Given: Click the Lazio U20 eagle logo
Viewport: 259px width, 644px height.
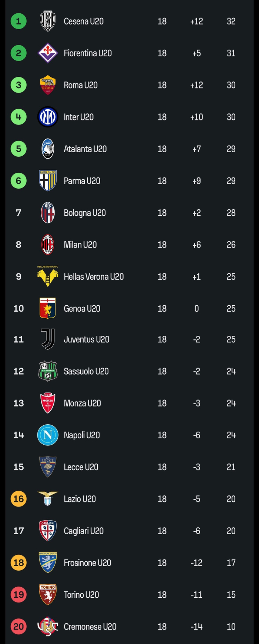Looking at the screenshot, I should (48, 498).
